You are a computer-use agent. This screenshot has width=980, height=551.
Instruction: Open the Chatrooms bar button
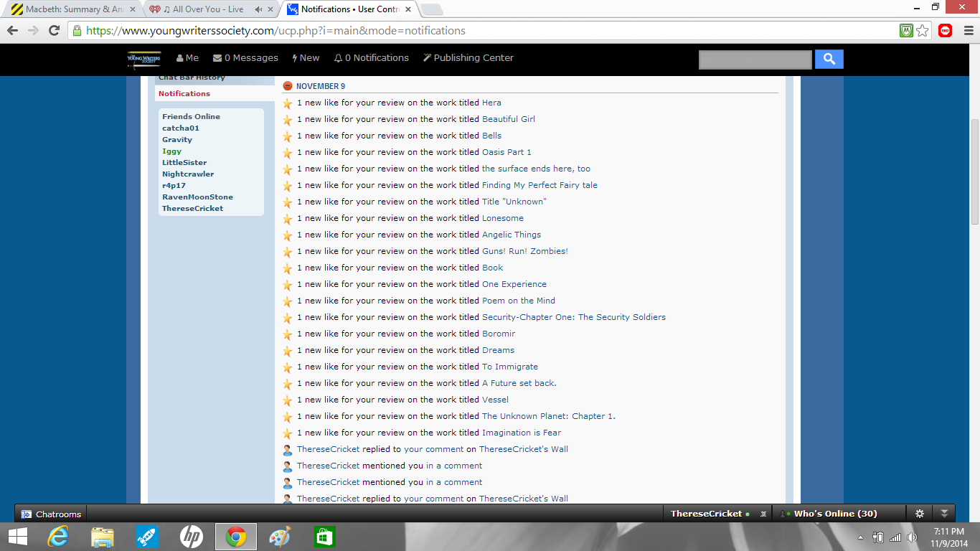coord(51,514)
